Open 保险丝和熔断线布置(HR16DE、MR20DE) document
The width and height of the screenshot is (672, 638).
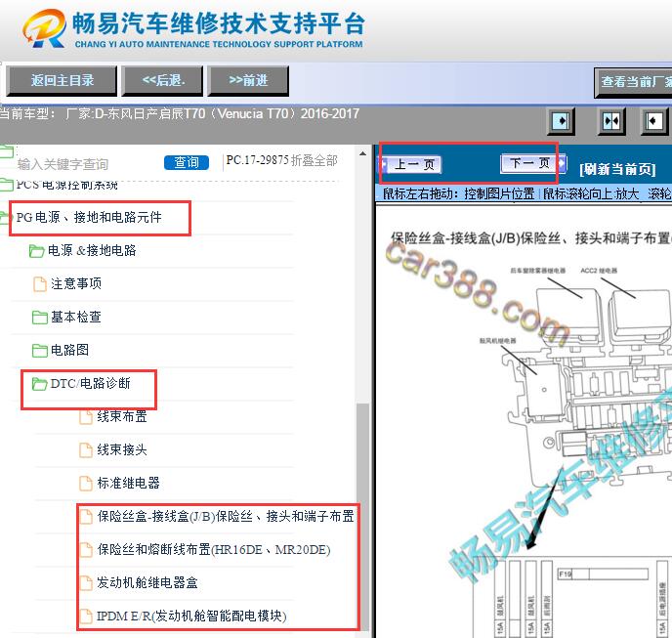pyautogui.click(x=214, y=549)
